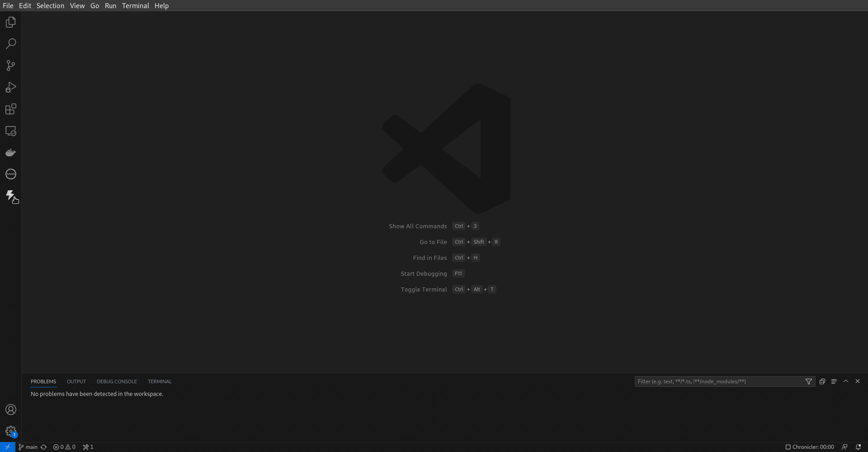Open the Selection menu
The width and height of the screenshot is (868, 452).
[50, 6]
